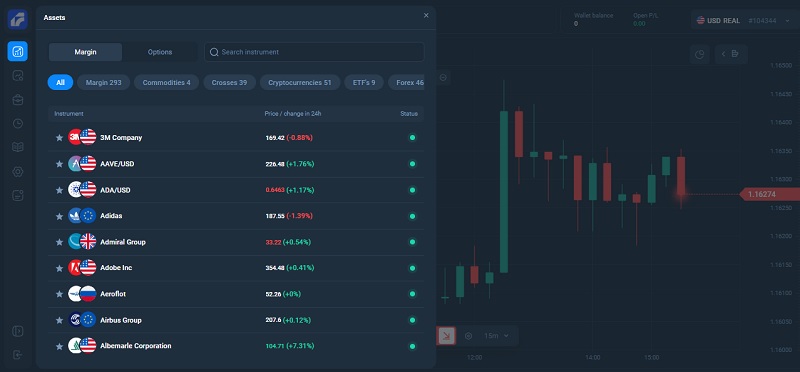Select the All filter chip
The image size is (800, 372).
(x=60, y=82)
